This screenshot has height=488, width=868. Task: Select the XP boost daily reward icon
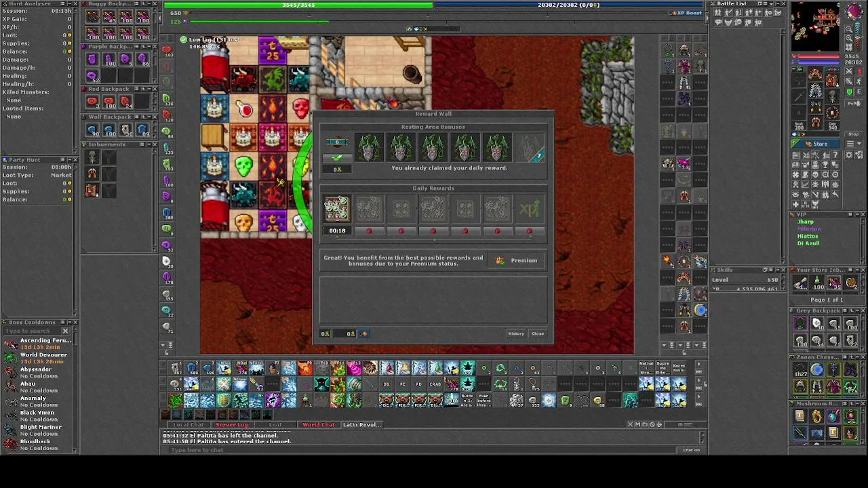point(529,209)
